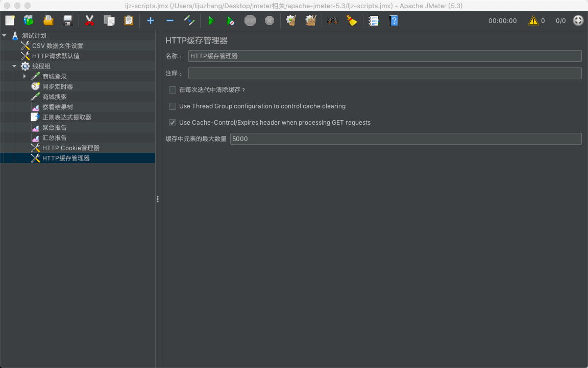The height and width of the screenshot is (368, 588).
Task: Open the Help question mark icon
Action: pos(394,20)
